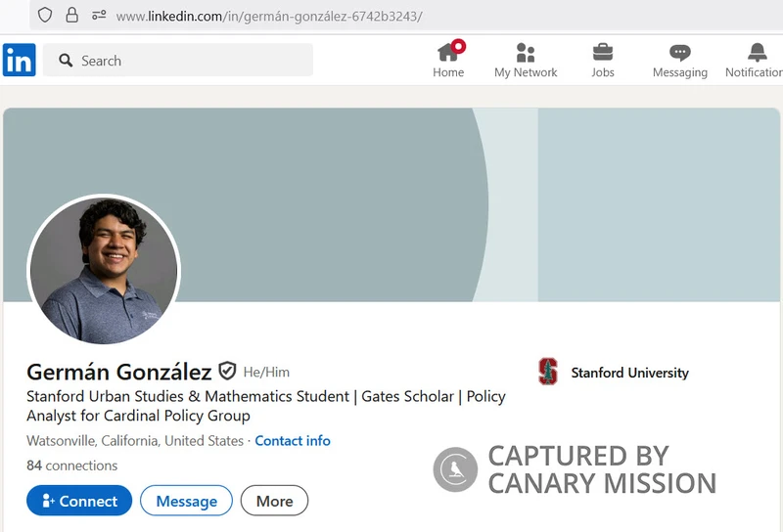Click the Message button
The image size is (783, 532).
(x=186, y=500)
